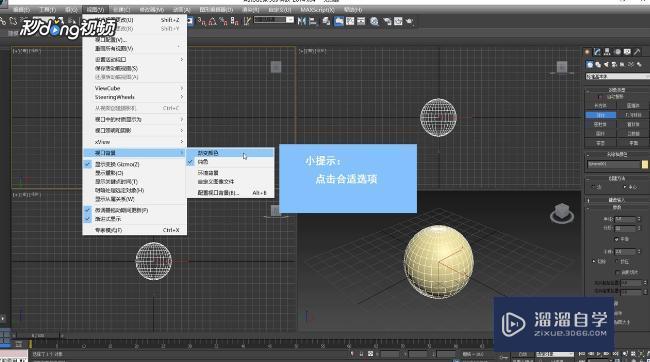Open the 标准基本体 primitives dropdown

point(618,76)
